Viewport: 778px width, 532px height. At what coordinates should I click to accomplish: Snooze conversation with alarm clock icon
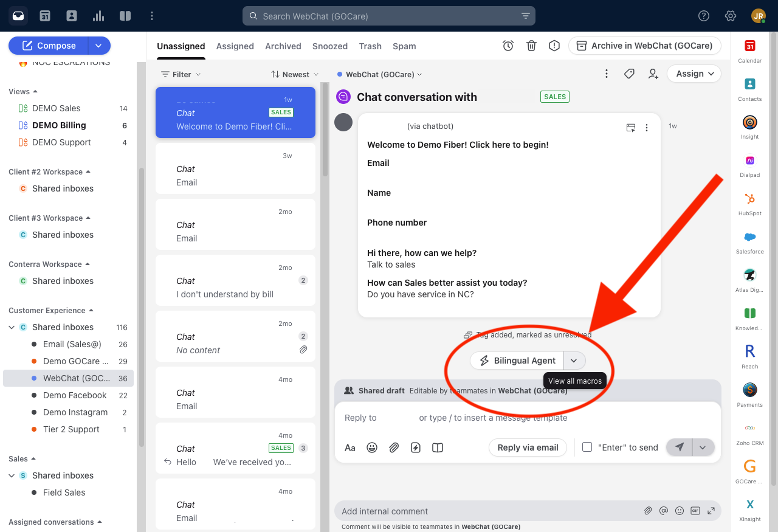[508, 46]
